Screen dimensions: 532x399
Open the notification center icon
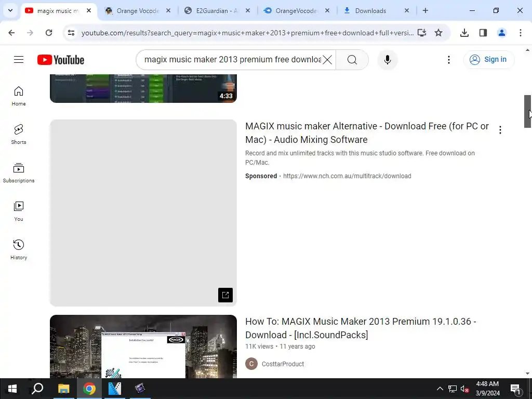(x=515, y=389)
